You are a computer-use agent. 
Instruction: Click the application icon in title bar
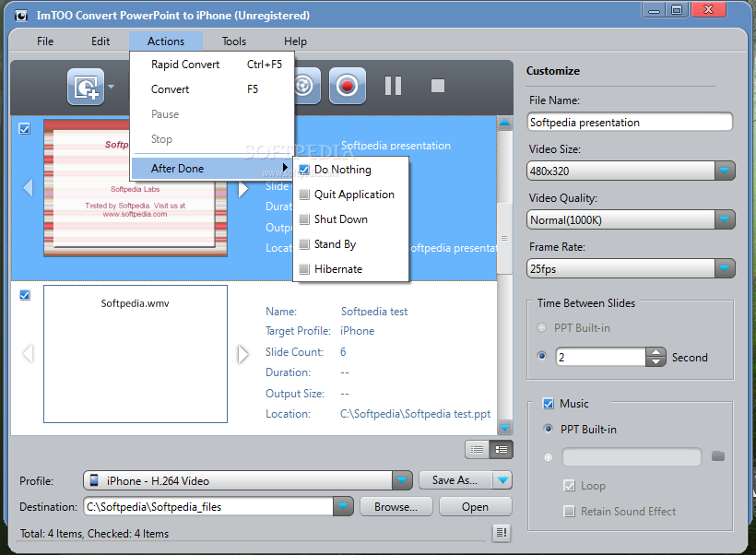(x=20, y=16)
